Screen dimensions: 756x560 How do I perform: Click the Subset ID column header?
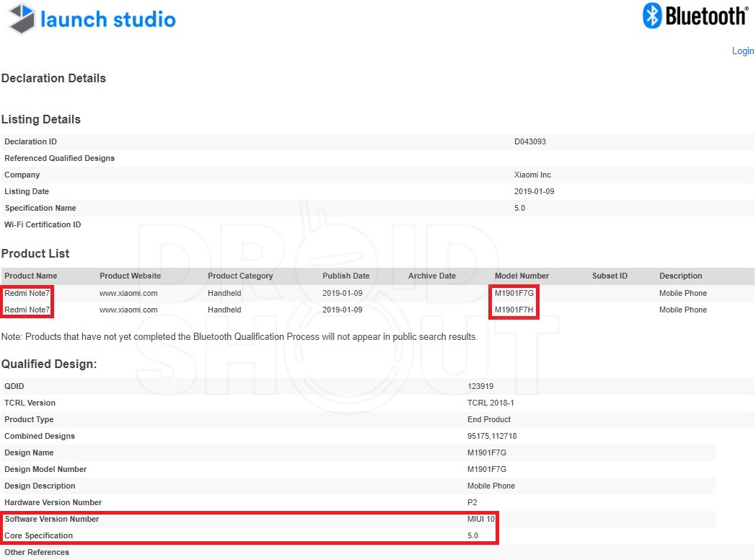(610, 276)
